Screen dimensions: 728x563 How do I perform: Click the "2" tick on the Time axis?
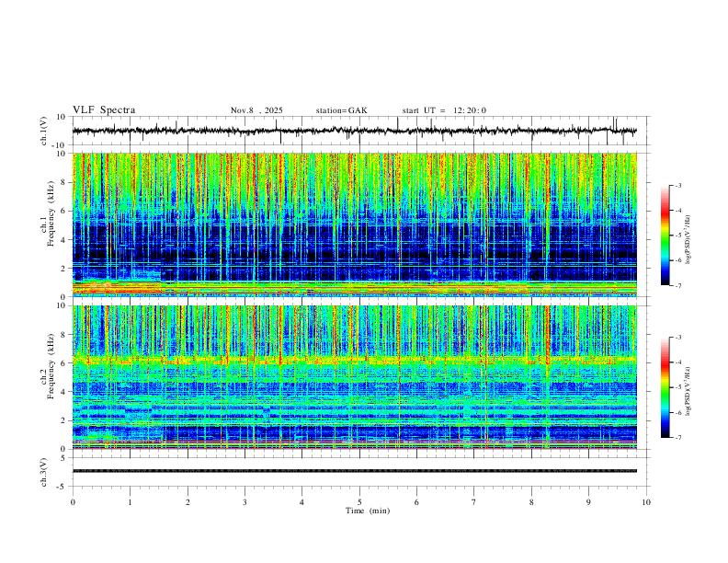coord(188,502)
